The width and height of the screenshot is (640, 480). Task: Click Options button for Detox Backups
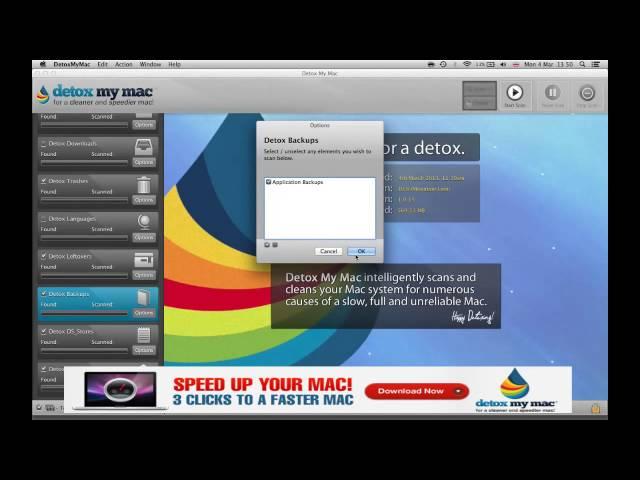pos(144,313)
